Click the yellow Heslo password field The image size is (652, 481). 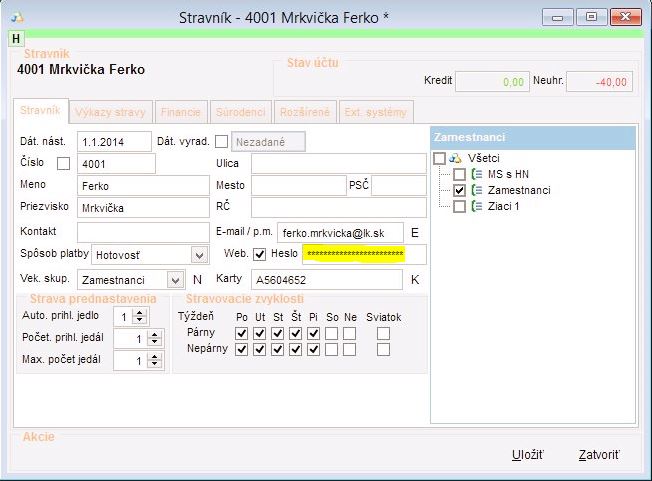(364, 254)
